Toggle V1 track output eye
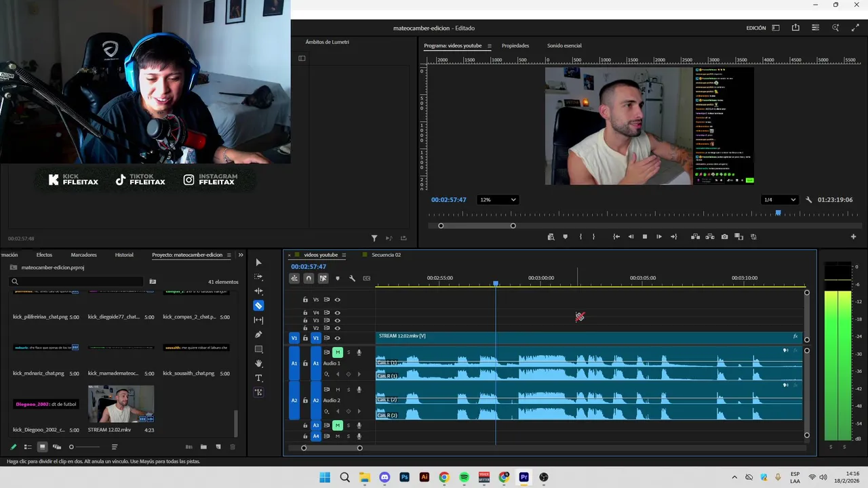 (338, 338)
